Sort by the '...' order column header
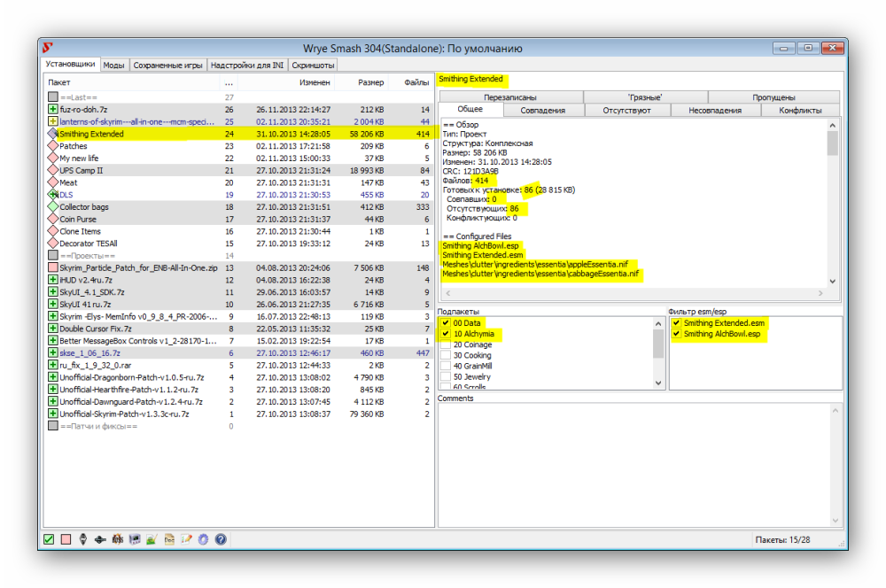 tap(229, 82)
